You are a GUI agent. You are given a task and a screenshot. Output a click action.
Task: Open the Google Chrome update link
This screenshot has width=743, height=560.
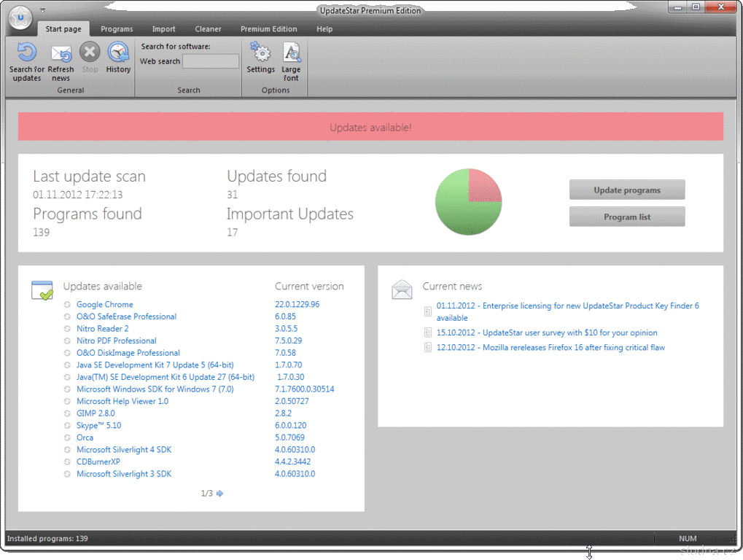pyautogui.click(x=105, y=305)
